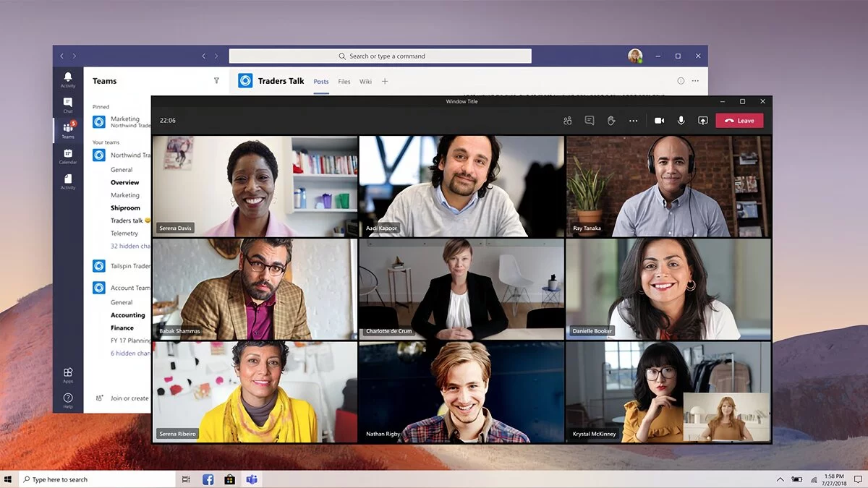Show the meeting participants panel
This screenshot has width=868, height=488.
click(568, 121)
